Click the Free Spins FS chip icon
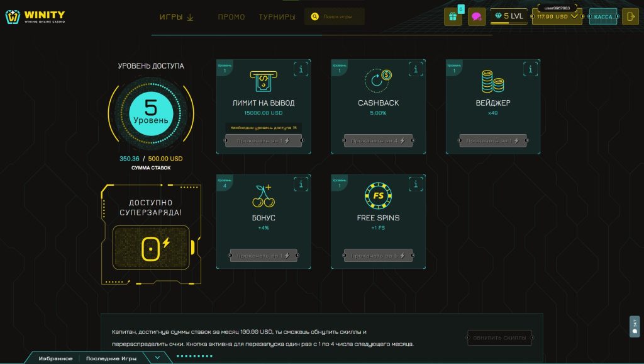This screenshot has width=644, height=364. click(x=378, y=195)
